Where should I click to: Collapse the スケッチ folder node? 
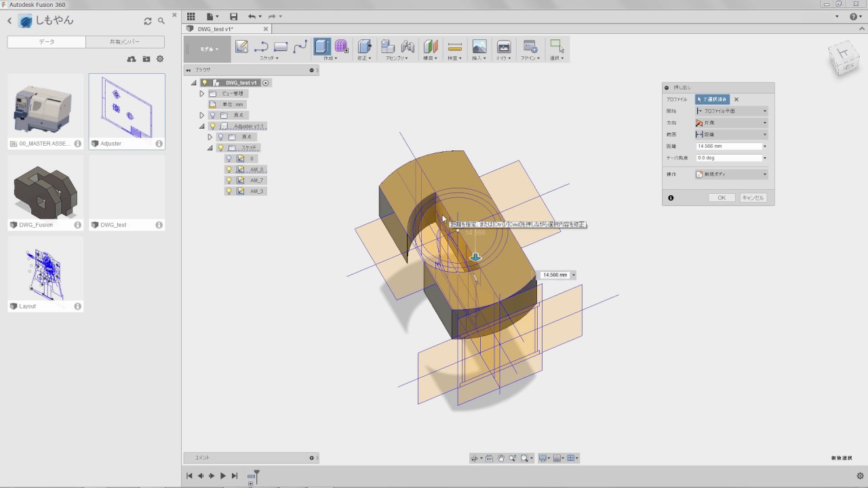tap(210, 148)
